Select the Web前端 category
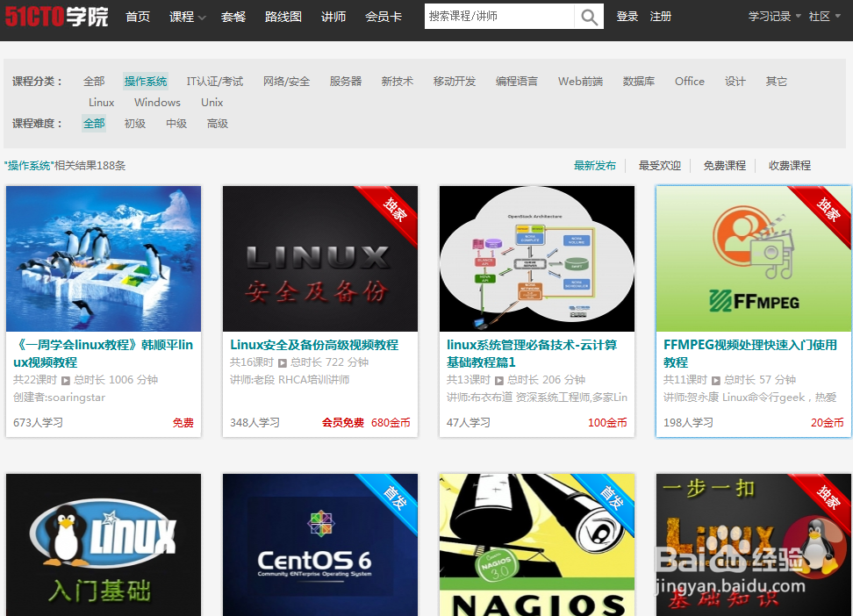Image resolution: width=853 pixels, height=616 pixels. point(580,81)
